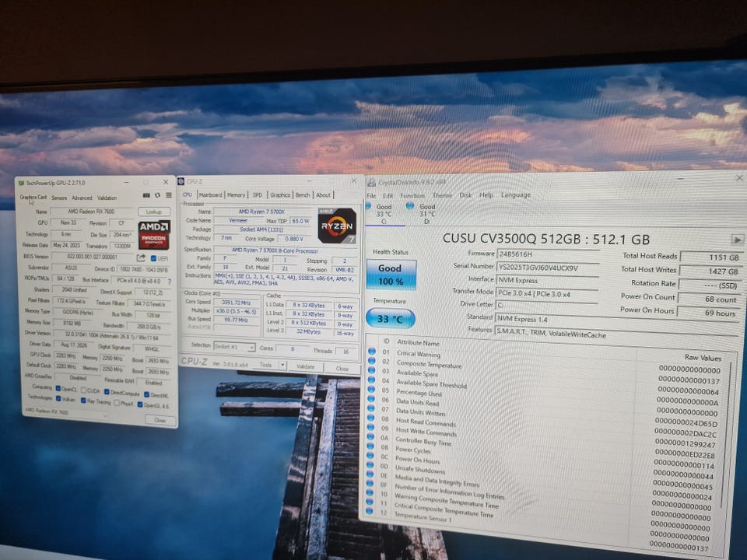
Task: Toggle the PhysX checkbox
Action: click(x=117, y=403)
